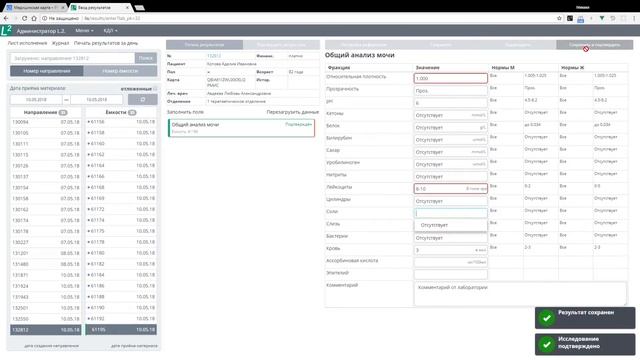The image size is (640, 360).
Task: Click the dark square extension icon
Action: coord(570,18)
